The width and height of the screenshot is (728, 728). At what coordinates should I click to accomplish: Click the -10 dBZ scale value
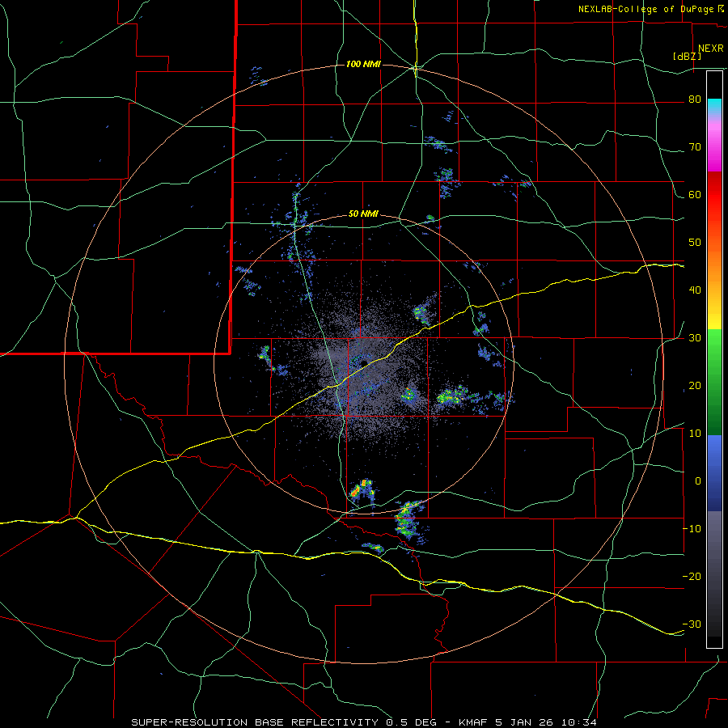pyautogui.click(x=692, y=529)
